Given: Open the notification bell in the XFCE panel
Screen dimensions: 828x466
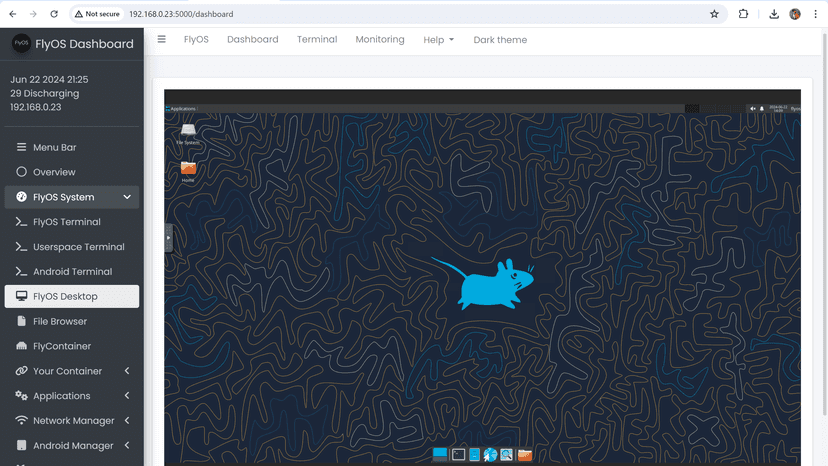Looking at the screenshot, I should [762, 109].
